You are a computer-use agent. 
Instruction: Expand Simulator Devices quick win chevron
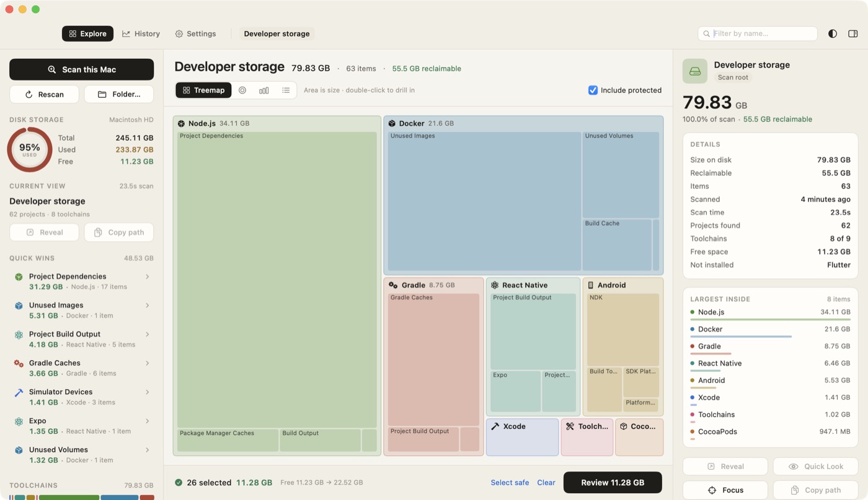pos(148,392)
